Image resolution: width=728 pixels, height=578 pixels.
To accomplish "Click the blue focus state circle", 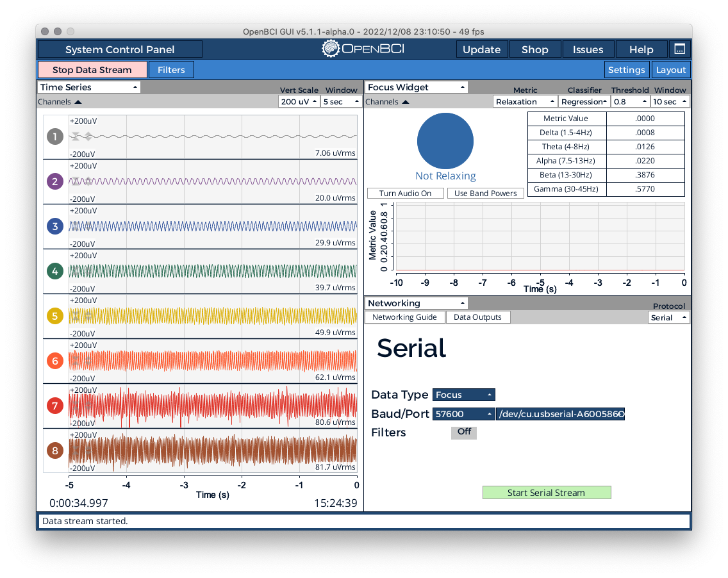I will pos(445,141).
